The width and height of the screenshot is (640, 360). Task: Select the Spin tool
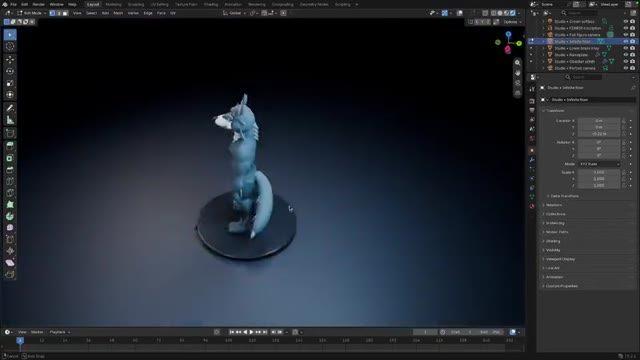[x=10, y=216]
